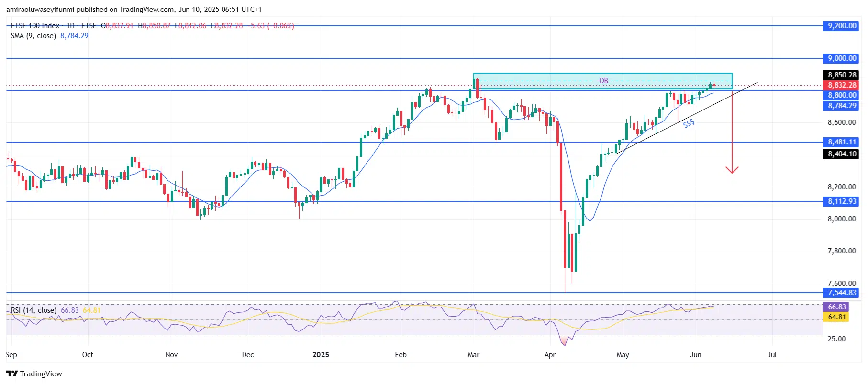The width and height of the screenshot is (868, 384).
Task: Select the 8,112.93 support level label
Action: tap(842, 201)
